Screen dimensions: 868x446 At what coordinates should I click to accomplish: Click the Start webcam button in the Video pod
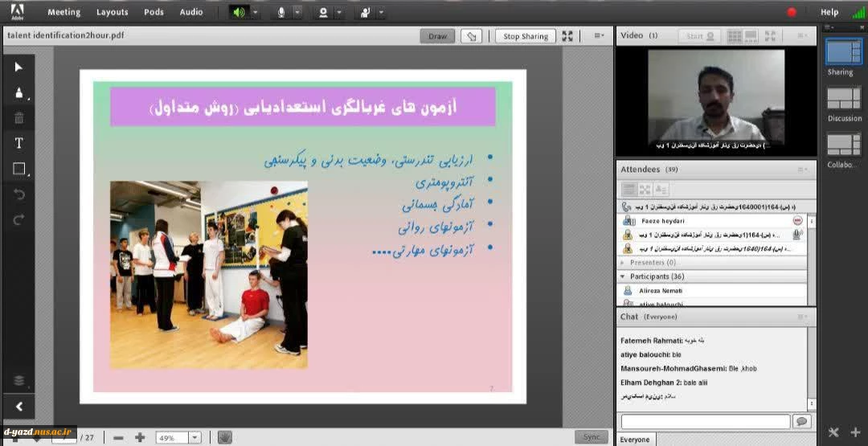[x=700, y=36]
